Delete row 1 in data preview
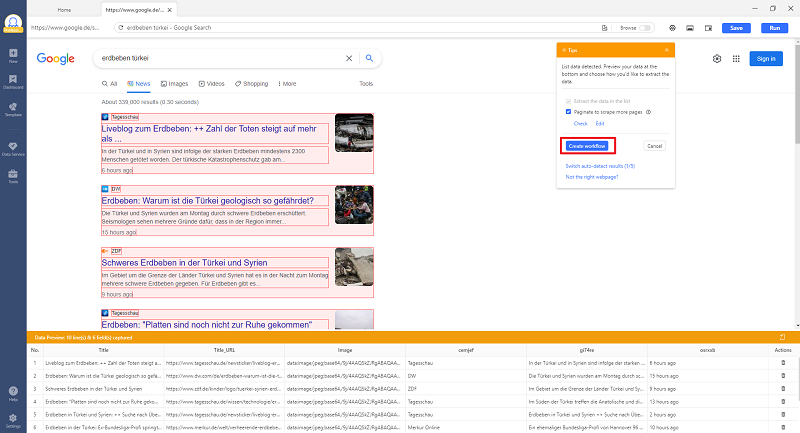This screenshot has width=800, height=433. click(783, 363)
